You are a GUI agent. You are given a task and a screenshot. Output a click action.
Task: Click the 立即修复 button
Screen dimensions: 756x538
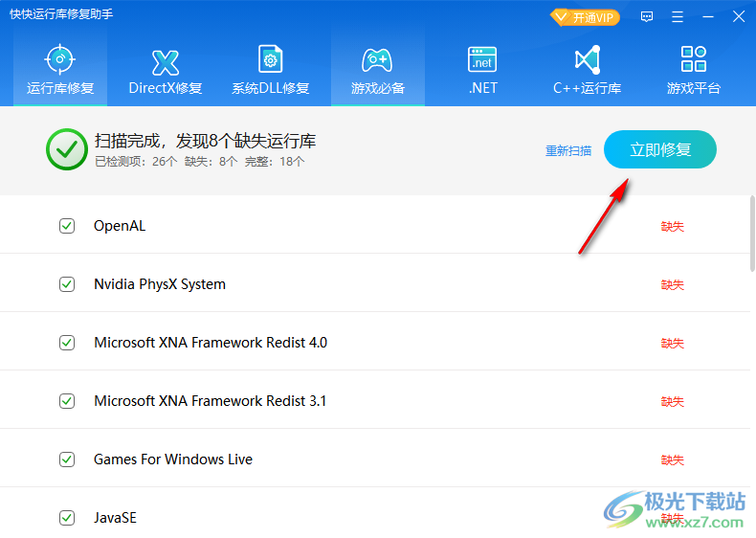coord(660,149)
